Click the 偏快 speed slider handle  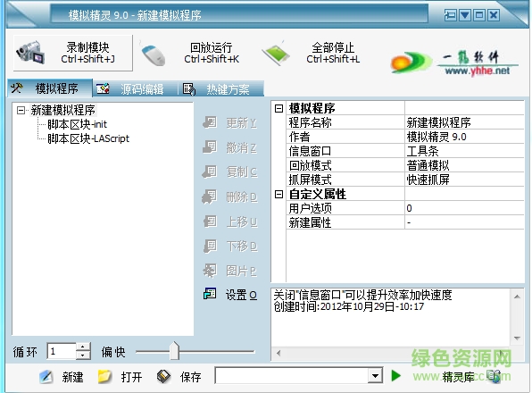tap(174, 351)
